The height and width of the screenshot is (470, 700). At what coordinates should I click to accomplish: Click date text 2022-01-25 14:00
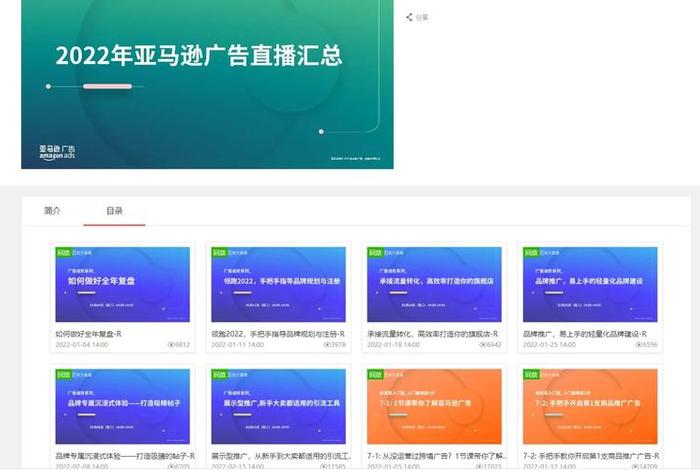pos(549,345)
